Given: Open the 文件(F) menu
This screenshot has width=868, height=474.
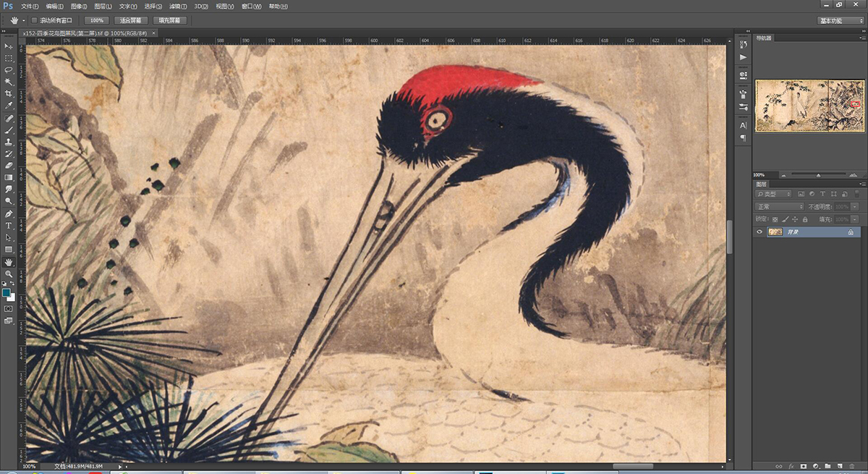Looking at the screenshot, I should point(30,6).
